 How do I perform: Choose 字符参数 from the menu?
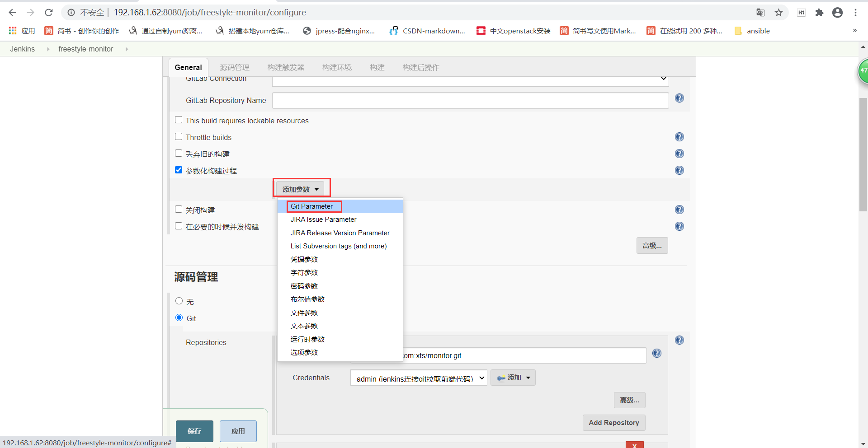pos(340,273)
